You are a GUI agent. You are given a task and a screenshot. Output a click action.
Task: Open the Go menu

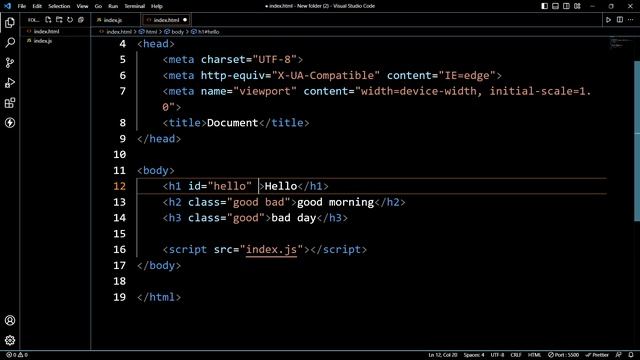98,6
